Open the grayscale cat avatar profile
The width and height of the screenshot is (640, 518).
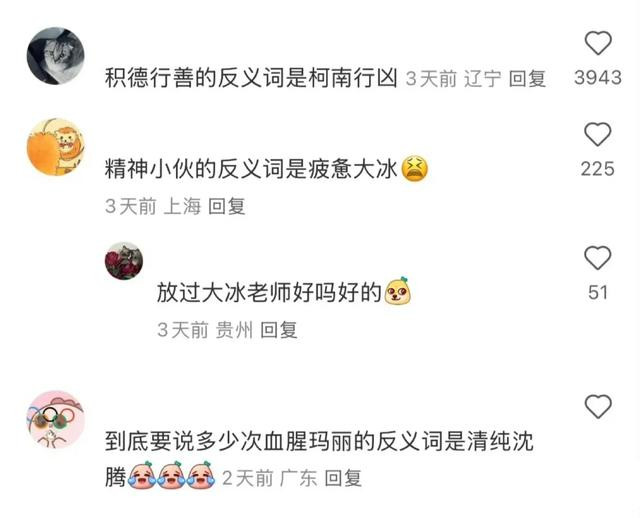click(56, 56)
